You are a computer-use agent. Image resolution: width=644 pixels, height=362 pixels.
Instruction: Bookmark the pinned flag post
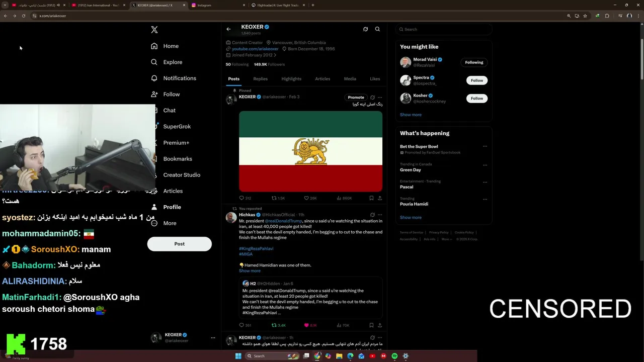(371, 198)
